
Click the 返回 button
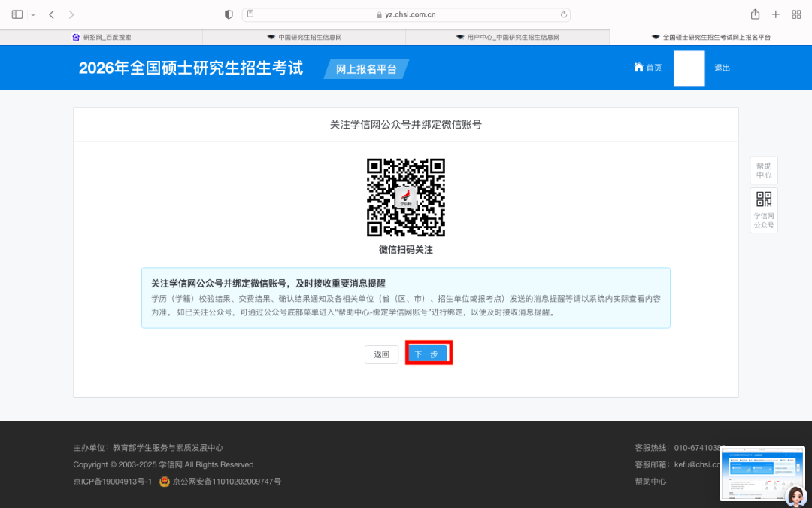(382, 354)
